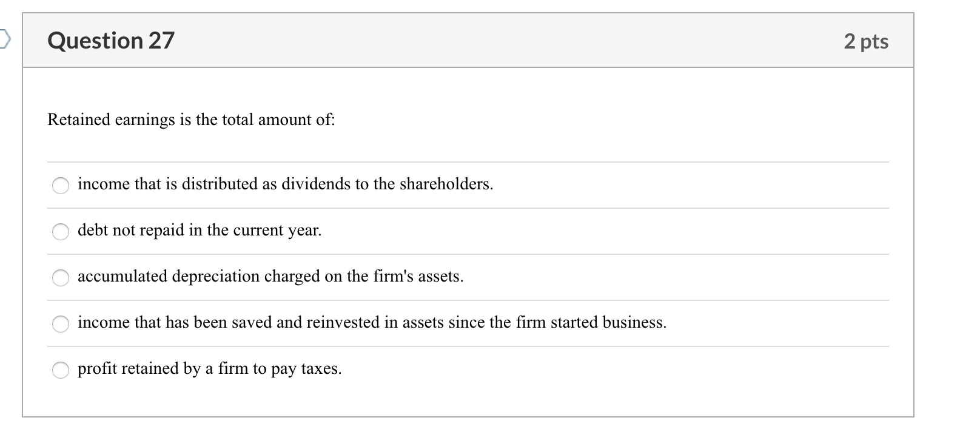980x426 pixels.
Task: Click the chevron icon on the left edge
Action: coord(5,40)
